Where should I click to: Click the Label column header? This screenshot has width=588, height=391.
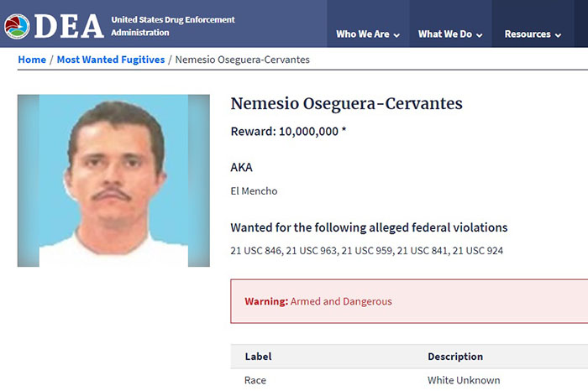coord(258,357)
